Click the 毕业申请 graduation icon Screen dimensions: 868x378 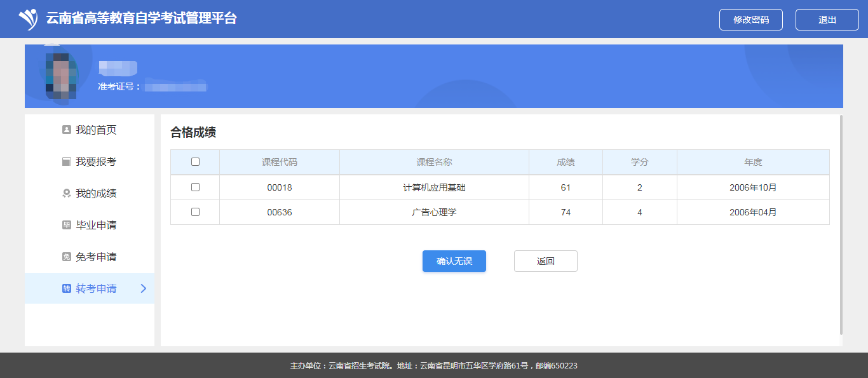point(66,226)
